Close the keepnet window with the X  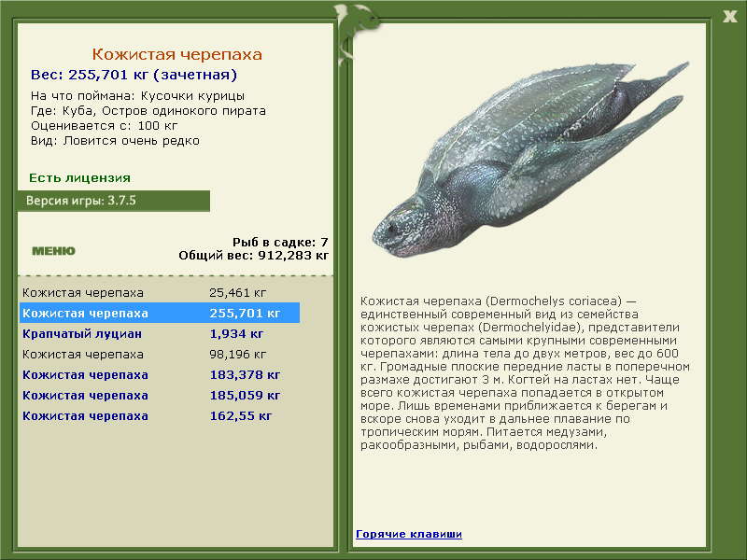coord(729,17)
